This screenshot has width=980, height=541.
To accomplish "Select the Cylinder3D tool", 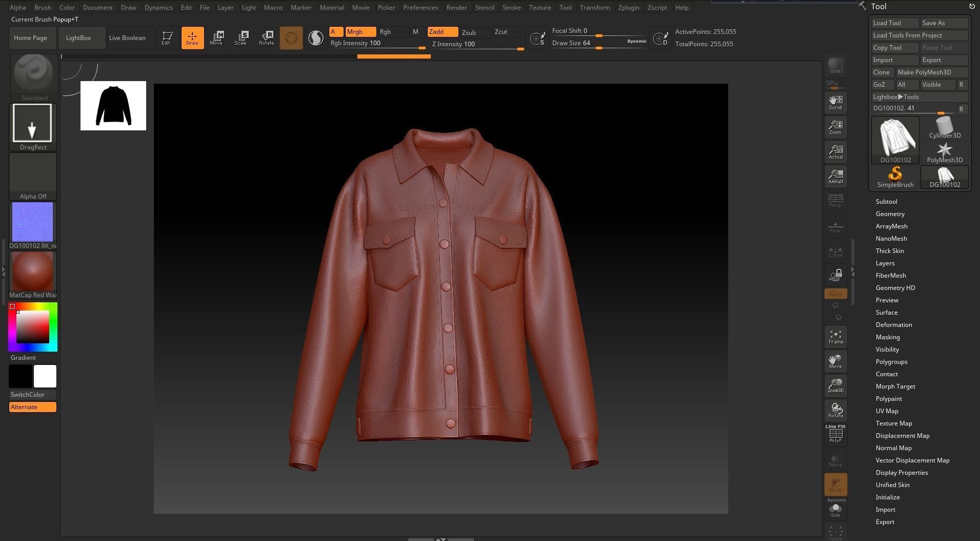I will point(945,128).
